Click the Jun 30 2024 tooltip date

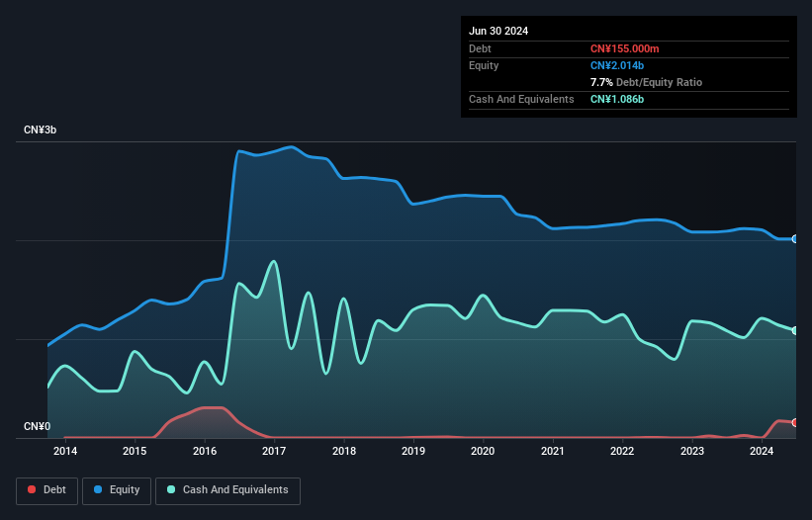498,31
